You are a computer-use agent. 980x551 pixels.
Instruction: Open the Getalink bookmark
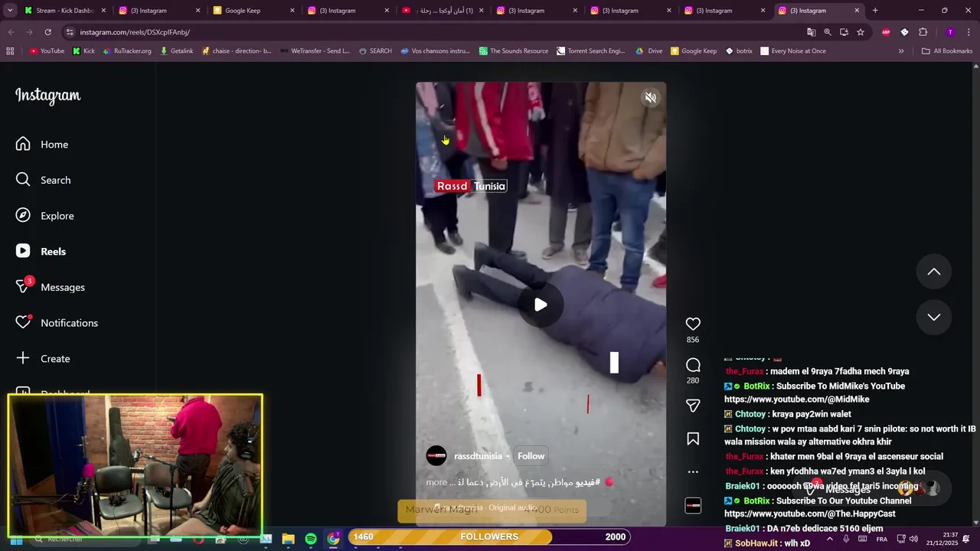[x=176, y=51]
